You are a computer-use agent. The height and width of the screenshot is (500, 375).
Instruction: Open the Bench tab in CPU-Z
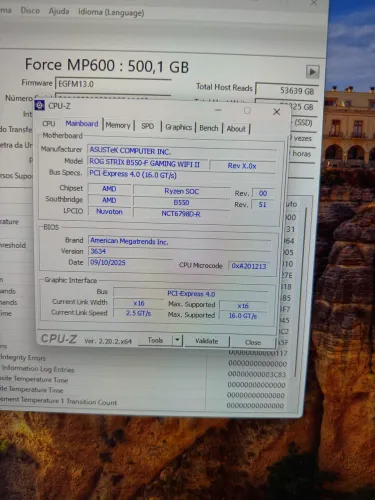tap(209, 128)
